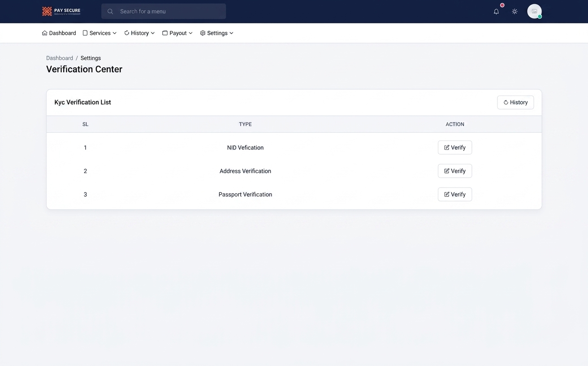The height and width of the screenshot is (366, 588).
Task: Click Verify for Address Verification
Action: 455,171
